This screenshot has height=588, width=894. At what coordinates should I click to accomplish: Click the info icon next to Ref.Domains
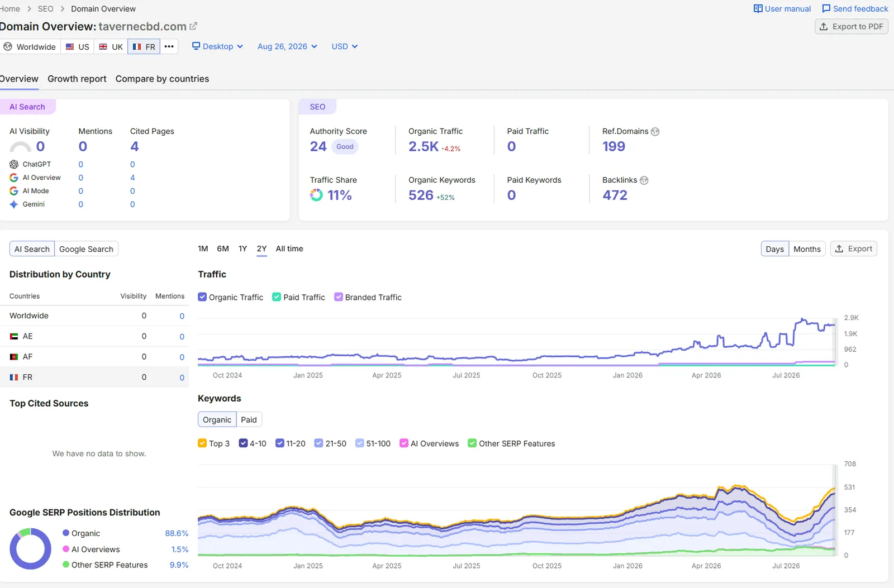[x=655, y=132]
